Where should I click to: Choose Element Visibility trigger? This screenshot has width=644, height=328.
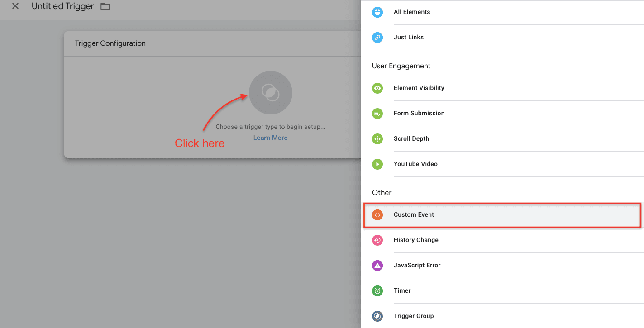click(x=502, y=88)
